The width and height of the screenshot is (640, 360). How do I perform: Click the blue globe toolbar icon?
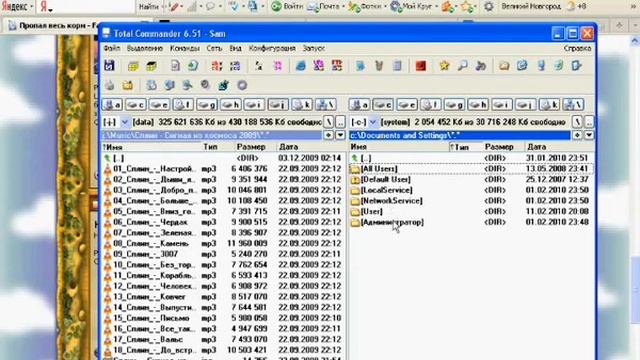click(300, 66)
